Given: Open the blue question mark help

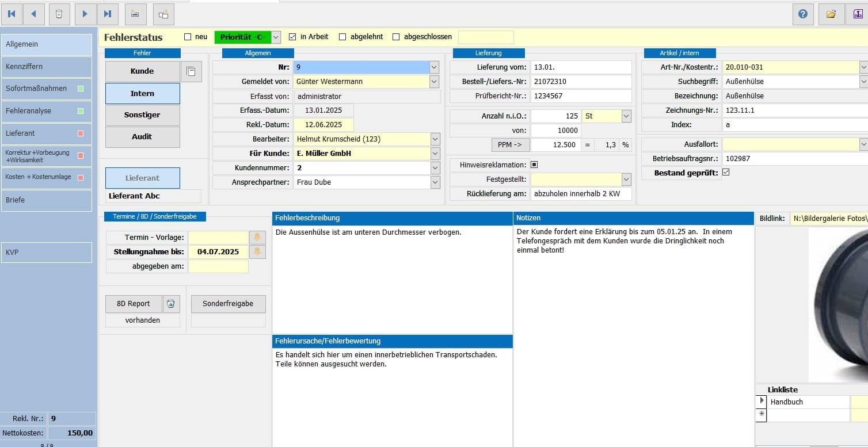Looking at the screenshot, I should (x=802, y=14).
